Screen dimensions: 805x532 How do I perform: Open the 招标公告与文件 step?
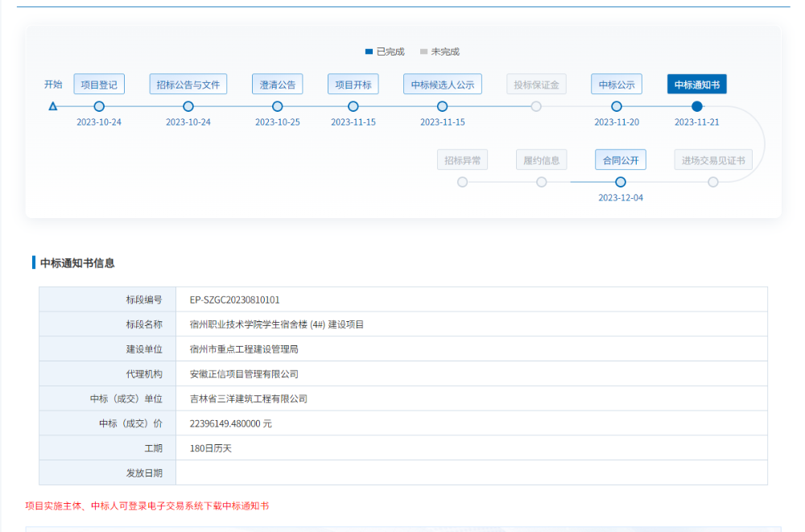188,85
